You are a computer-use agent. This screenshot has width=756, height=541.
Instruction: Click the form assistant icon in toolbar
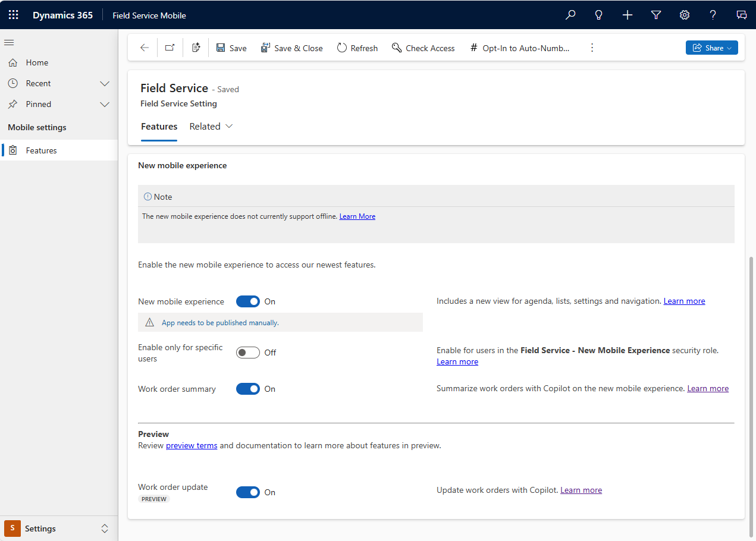pyautogui.click(x=196, y=48)
